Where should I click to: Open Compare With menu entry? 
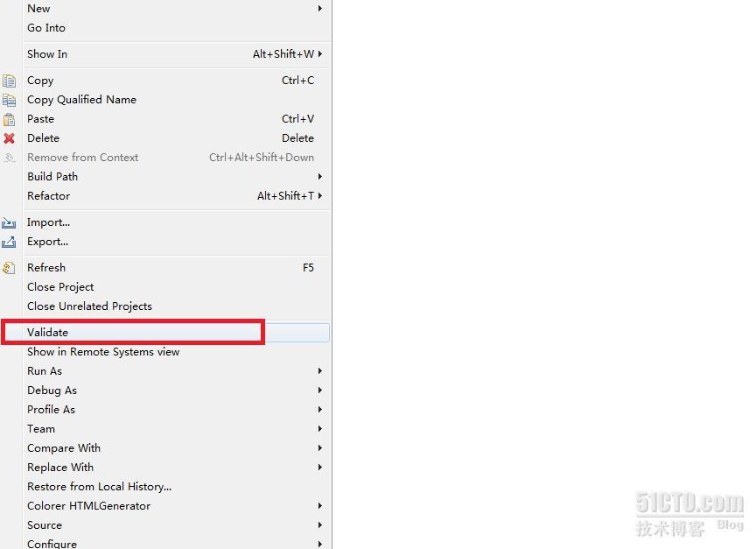[165, 448]
